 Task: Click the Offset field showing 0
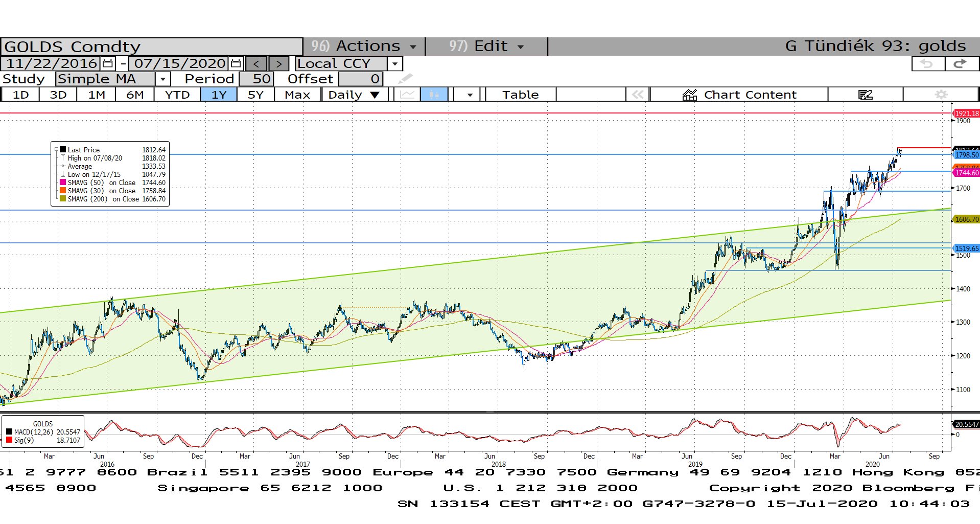pos(360,79)
